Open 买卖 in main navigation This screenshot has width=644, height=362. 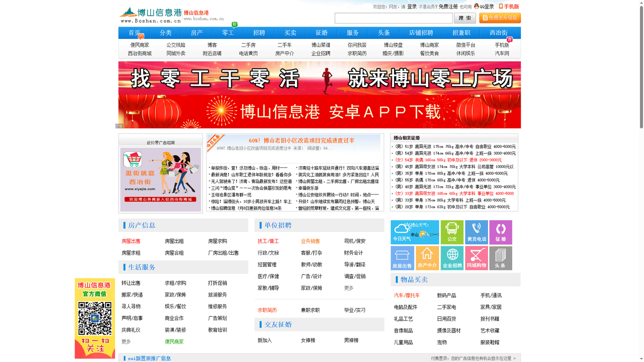click(x=290, y=33)
